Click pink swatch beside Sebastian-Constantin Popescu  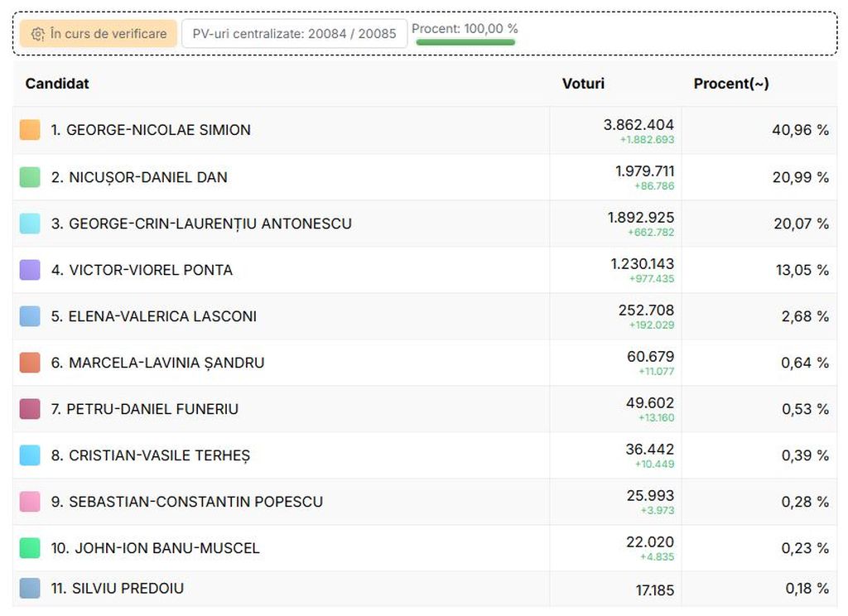tap(30, 502)
